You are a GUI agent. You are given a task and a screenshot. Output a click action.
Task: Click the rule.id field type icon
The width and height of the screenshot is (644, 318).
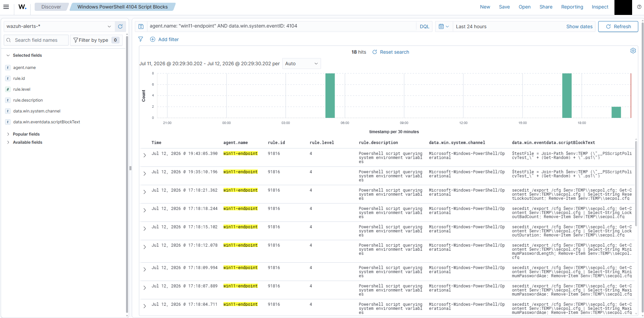click(8, 78)
